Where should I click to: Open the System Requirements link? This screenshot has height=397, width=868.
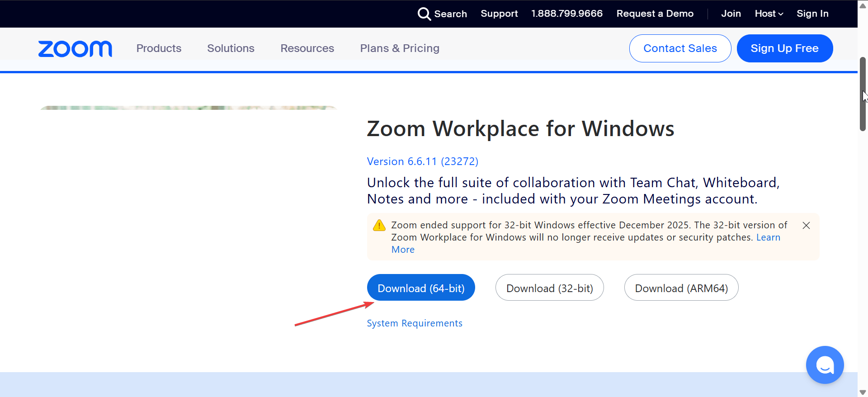click(415, 323)
